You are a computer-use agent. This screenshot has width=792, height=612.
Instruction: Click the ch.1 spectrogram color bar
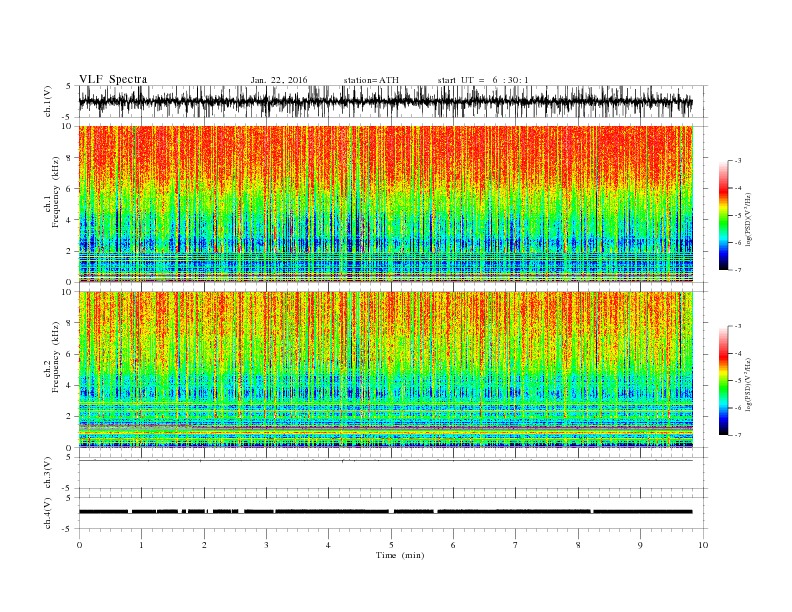[x=724, y=215]
